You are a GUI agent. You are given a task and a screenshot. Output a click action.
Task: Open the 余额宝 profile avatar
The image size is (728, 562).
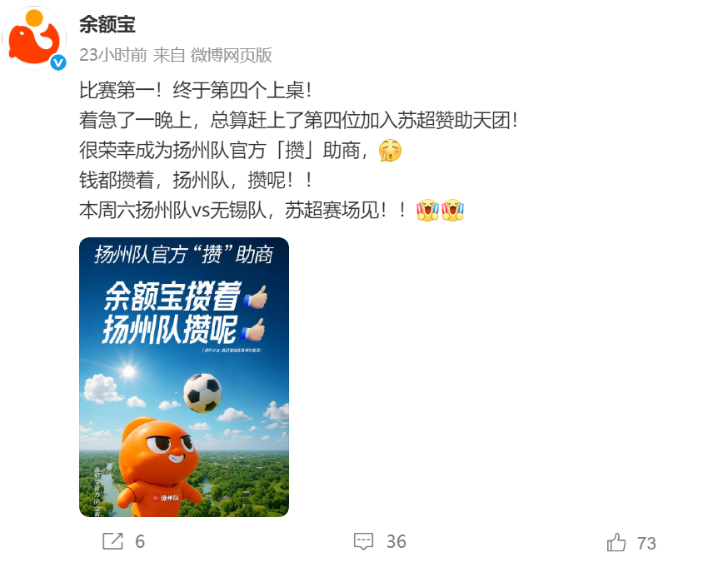click(34, 38)
